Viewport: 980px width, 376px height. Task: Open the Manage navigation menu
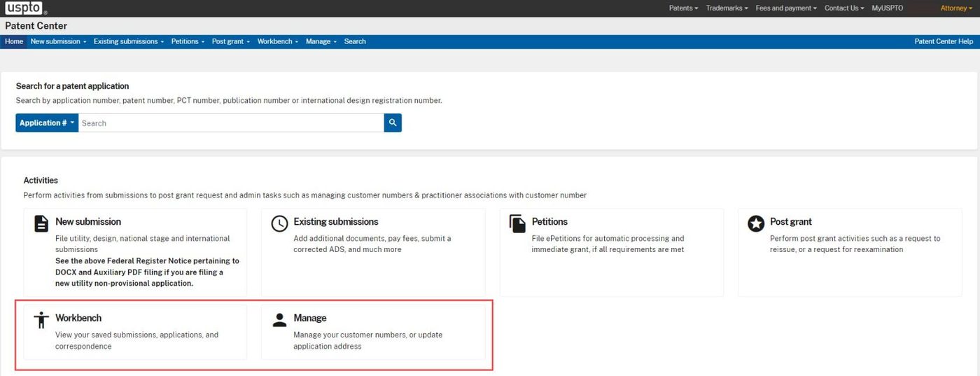[321, 41]
